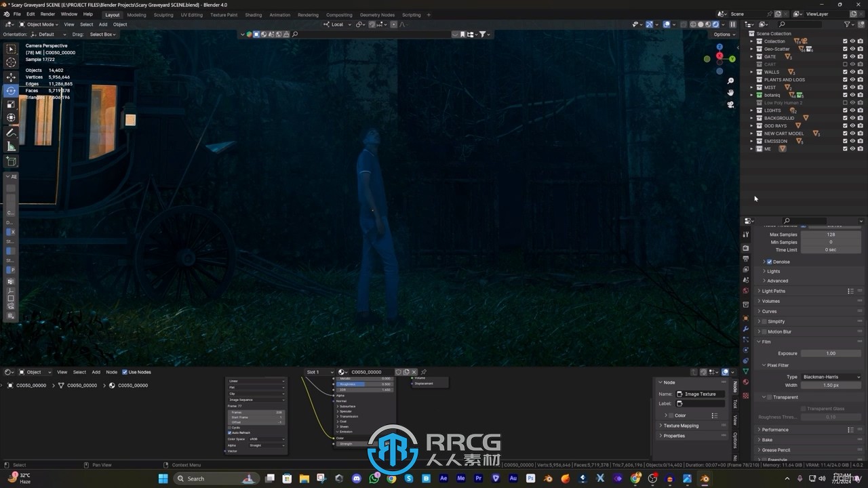The image size is (868, 488).
Task: Select the Select Box tool in toolbar
Action: 11,49
